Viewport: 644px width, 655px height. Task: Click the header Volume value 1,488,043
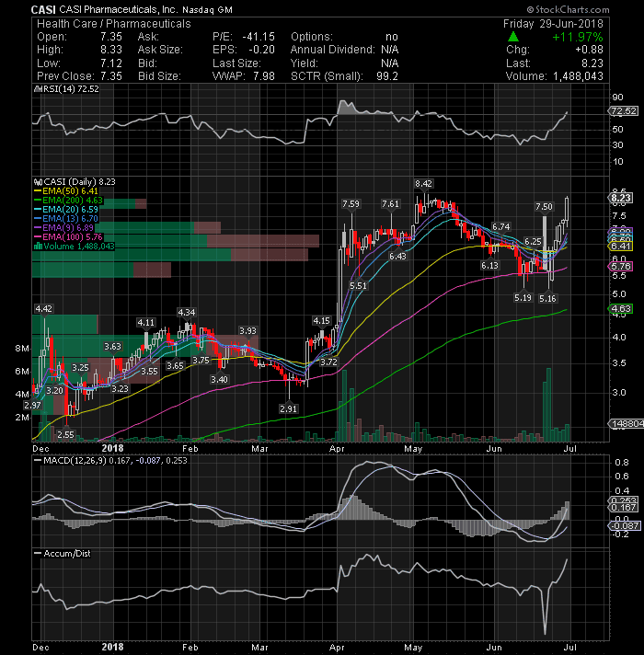(579, 76)
